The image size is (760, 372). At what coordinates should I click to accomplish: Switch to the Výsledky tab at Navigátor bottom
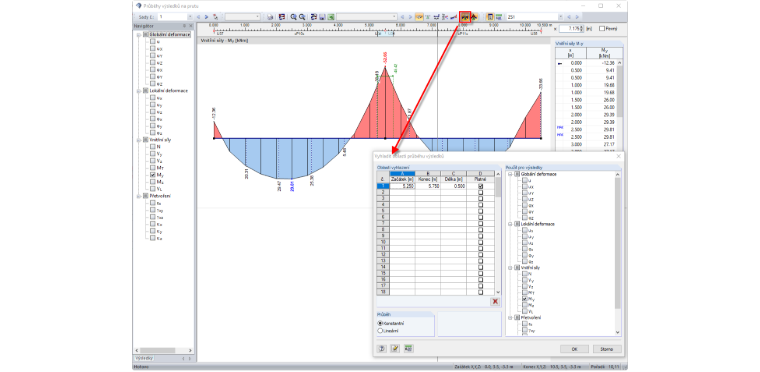pyautogui.click(x=144, y=358)
